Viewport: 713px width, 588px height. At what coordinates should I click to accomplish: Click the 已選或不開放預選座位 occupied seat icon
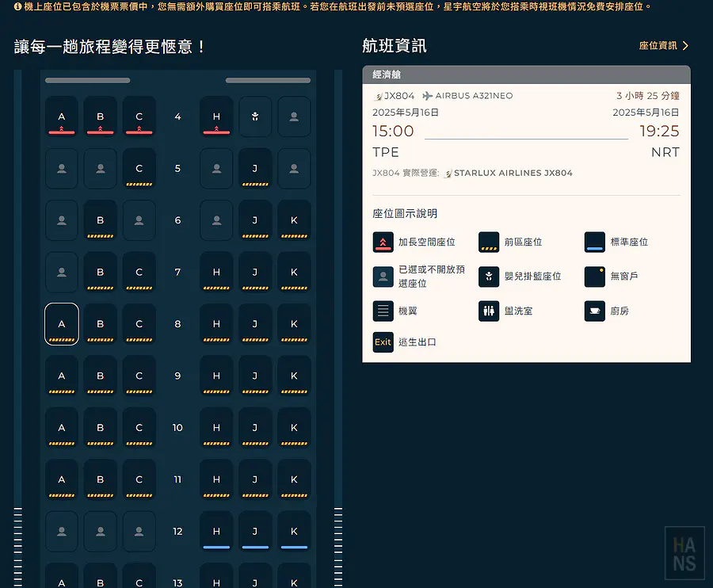[383, 278]
